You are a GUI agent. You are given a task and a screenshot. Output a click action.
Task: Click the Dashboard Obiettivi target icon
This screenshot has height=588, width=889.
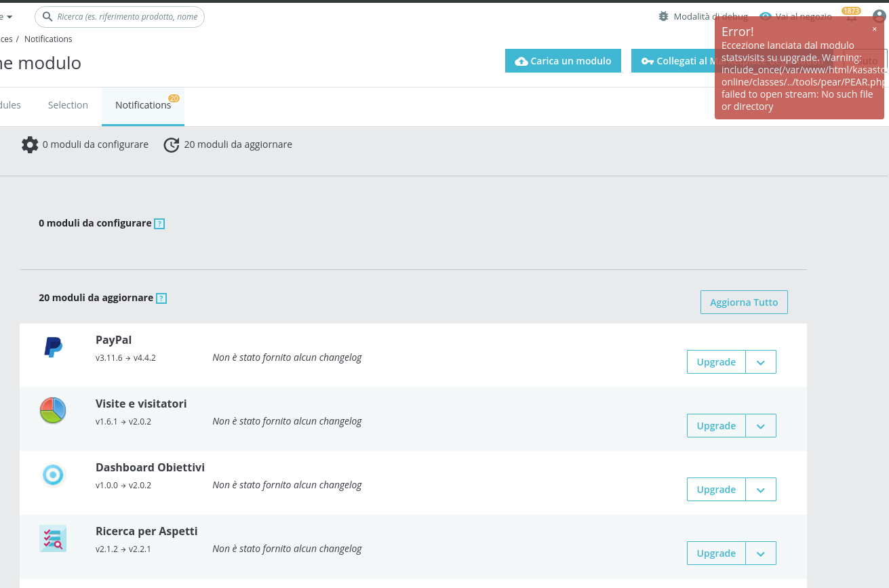coord(53,475)
